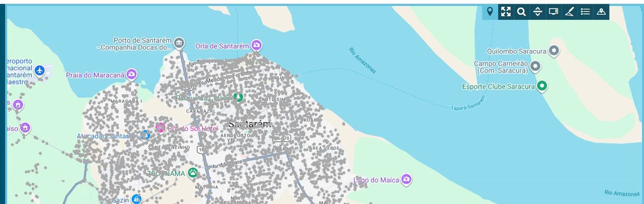The width and height of the screenshot is (644, 204).
Task: Select the ZOOUNAMA paw marker
Action: (x=193, y=173)
